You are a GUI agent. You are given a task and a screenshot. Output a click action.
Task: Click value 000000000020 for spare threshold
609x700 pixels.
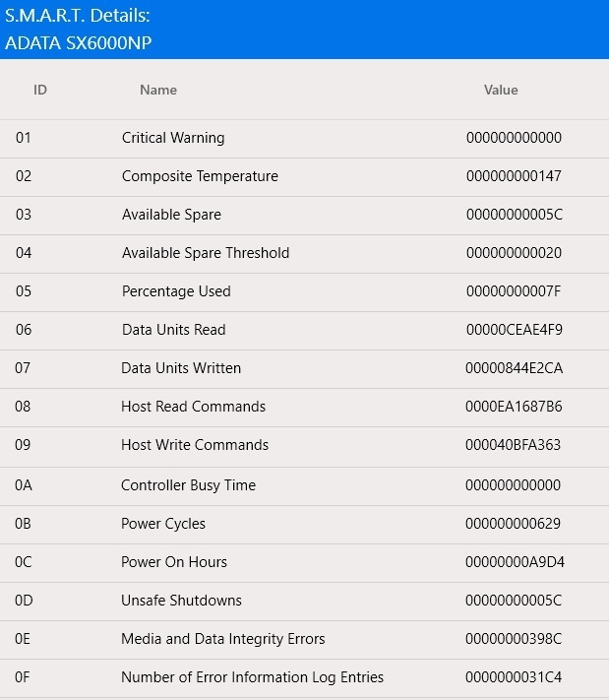coord(514,253)
